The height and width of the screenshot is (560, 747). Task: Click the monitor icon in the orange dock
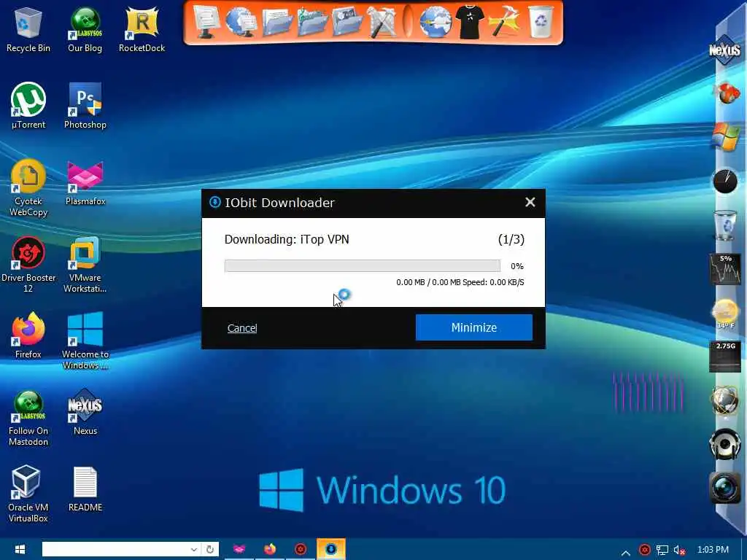pos(205,21)
